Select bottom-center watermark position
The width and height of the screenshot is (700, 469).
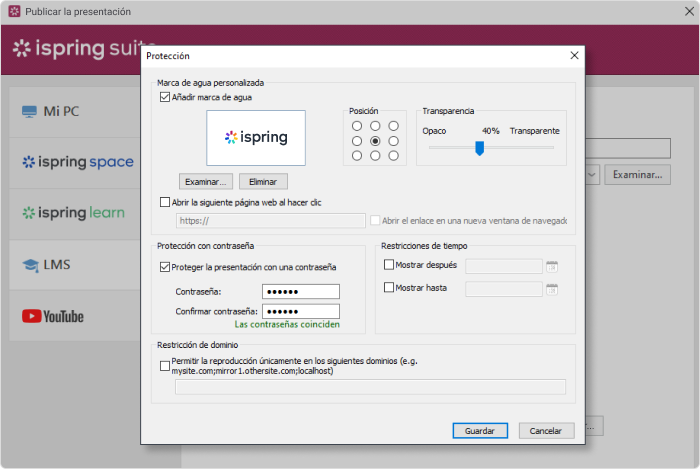point(375,156)
